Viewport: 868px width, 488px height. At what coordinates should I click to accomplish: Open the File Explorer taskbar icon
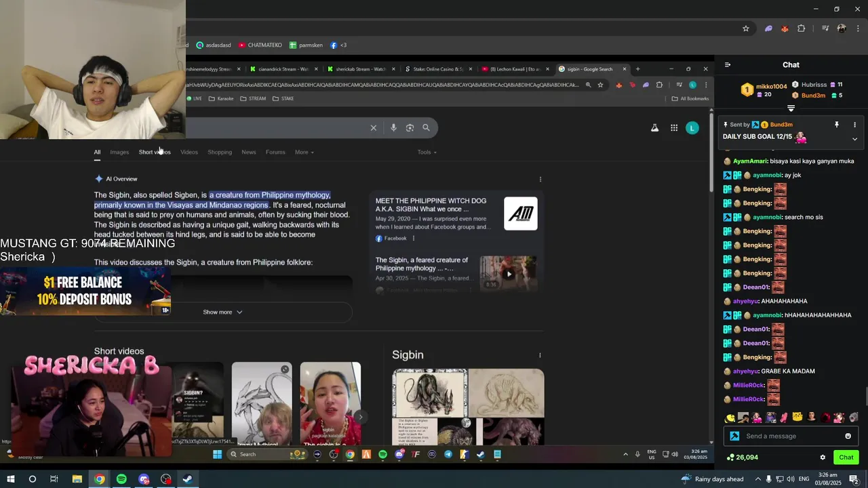tap(77, 479)
